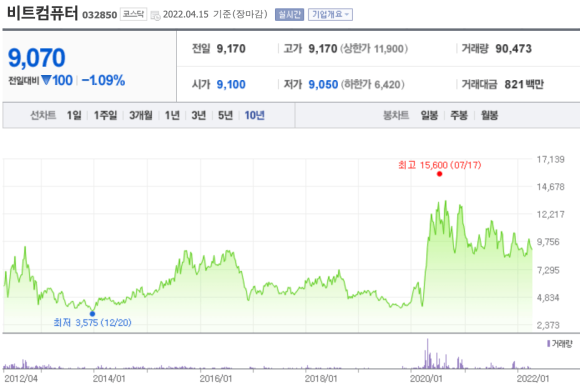Click the 시가 value 9,100
Viewport: 580px width, 391px height.
point(231,84)
